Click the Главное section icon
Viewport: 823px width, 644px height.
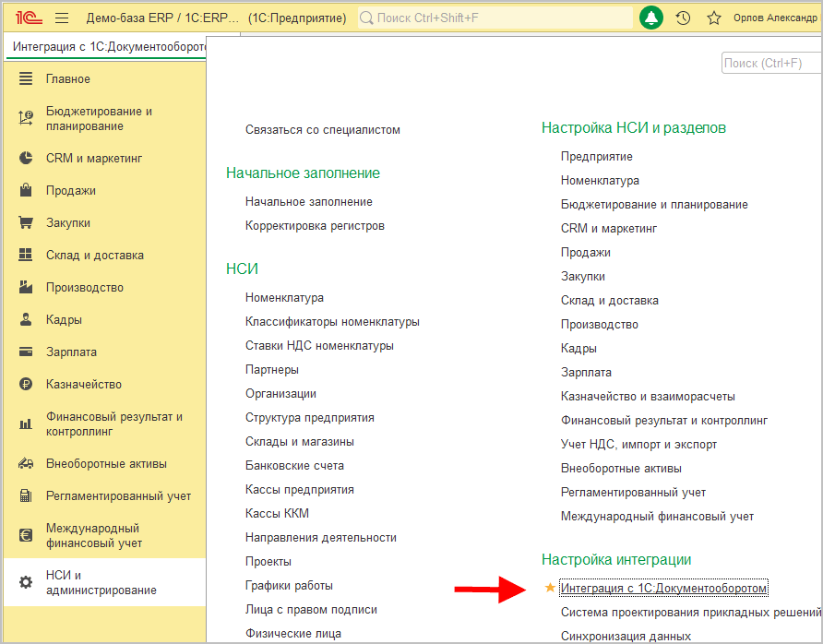coord(26,78)
